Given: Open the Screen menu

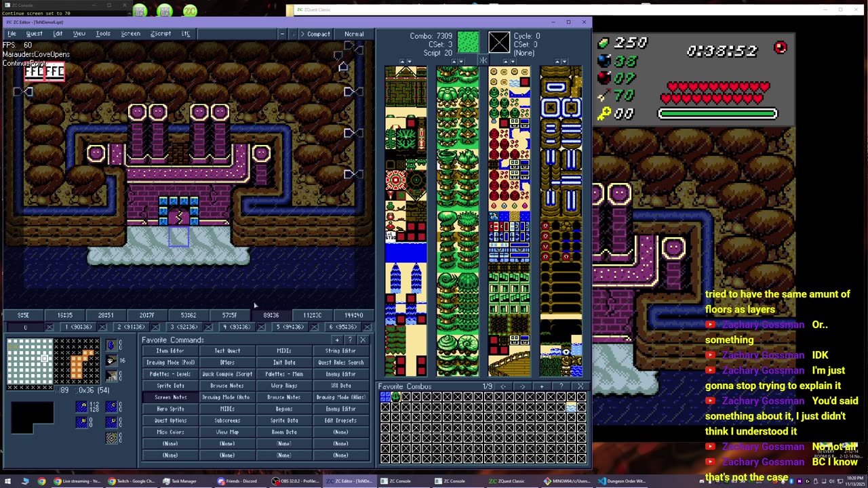Looking at the screenshot, I should point(130,34).
